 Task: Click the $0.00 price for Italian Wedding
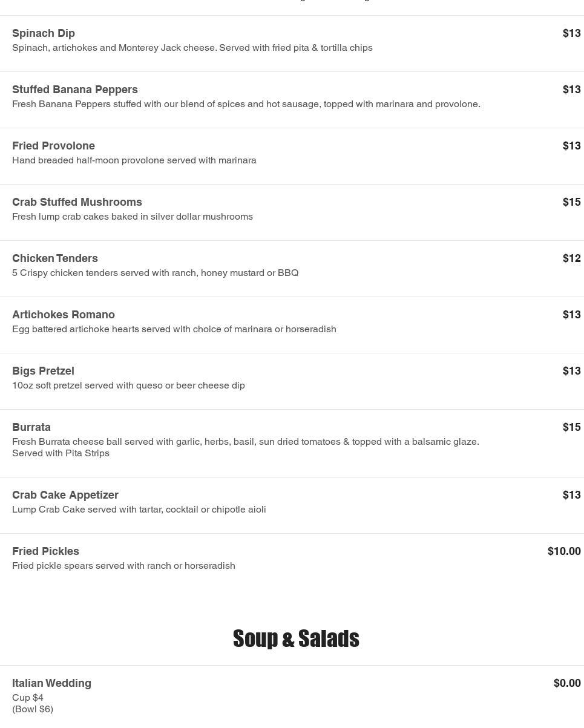[567, 683]
